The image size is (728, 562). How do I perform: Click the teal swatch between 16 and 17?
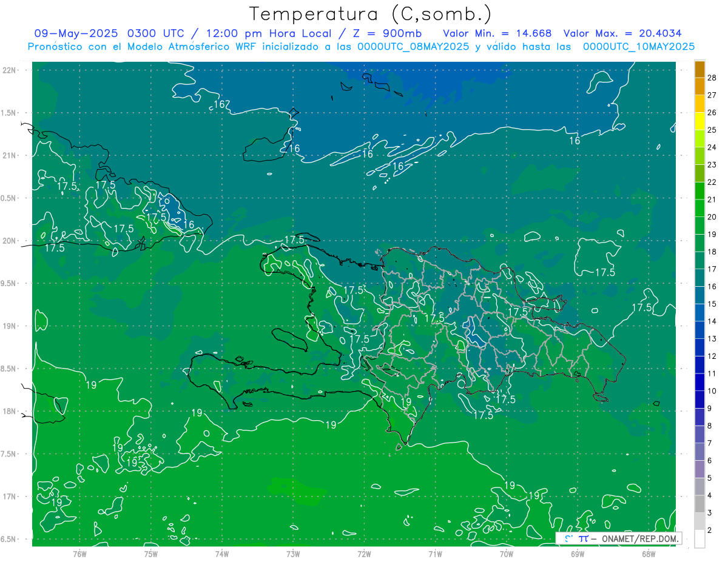tap(699, 278)
